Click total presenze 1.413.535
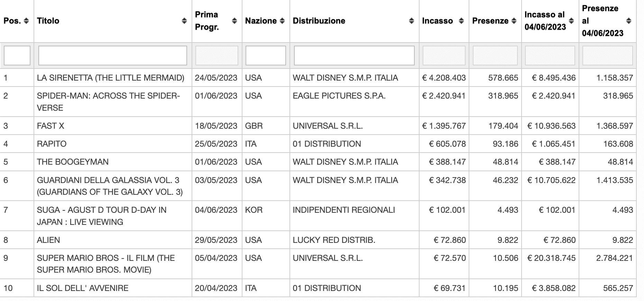 coord(615,180)
